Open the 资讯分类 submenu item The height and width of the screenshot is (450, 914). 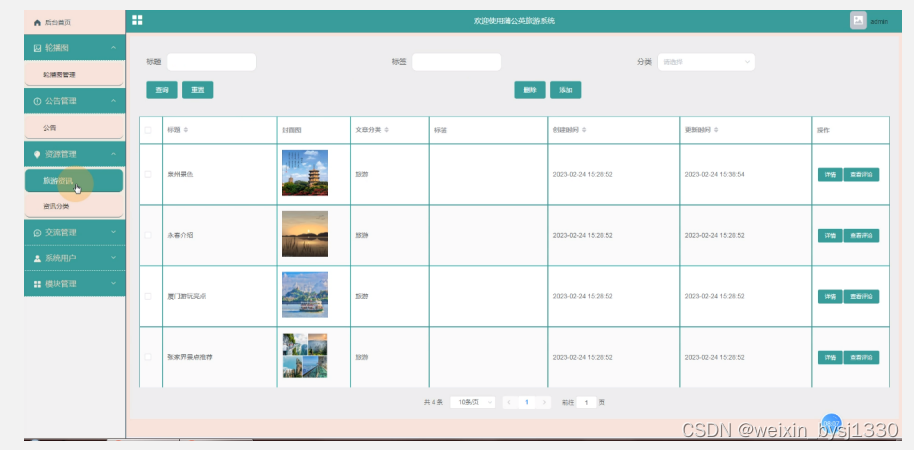tap(74, 206)
